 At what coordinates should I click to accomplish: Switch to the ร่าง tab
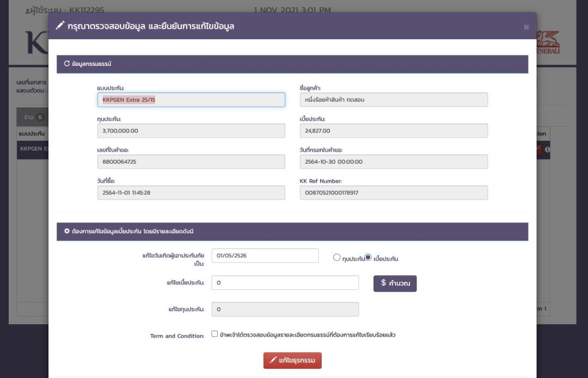coord(33,116)
